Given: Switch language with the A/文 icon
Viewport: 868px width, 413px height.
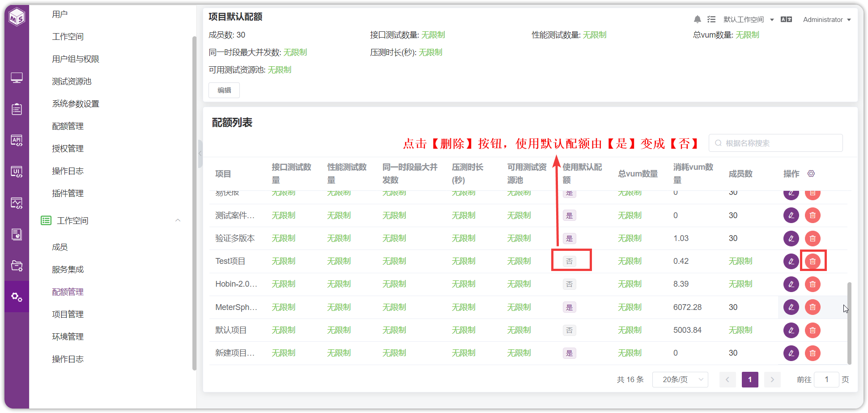Looking at the screenshot, I should point(786,19).
